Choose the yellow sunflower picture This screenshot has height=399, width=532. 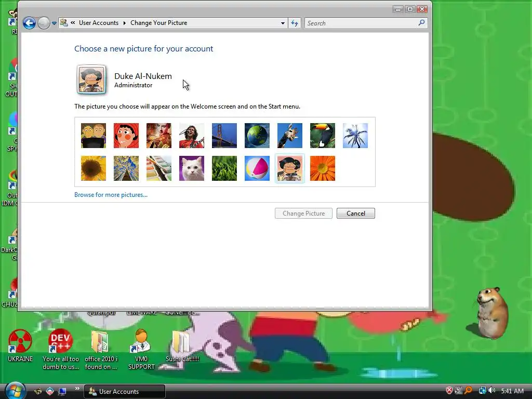click(94, 168)
